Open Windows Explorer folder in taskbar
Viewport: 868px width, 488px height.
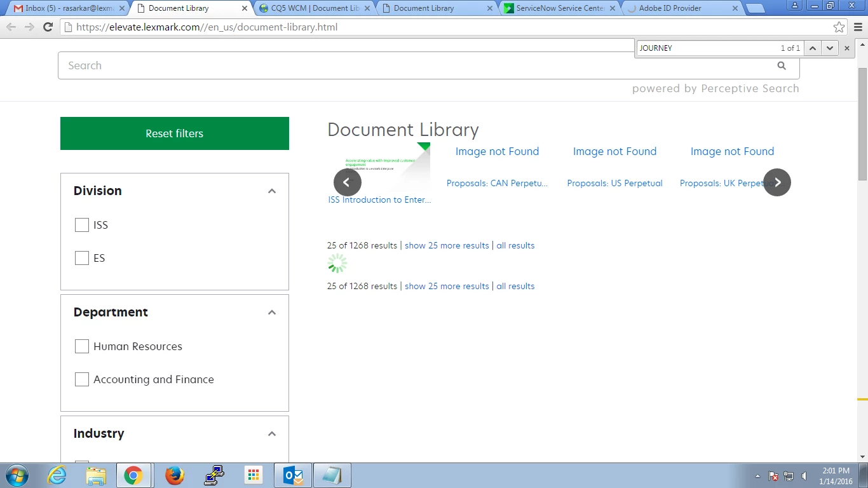click(x=96, y=475)
